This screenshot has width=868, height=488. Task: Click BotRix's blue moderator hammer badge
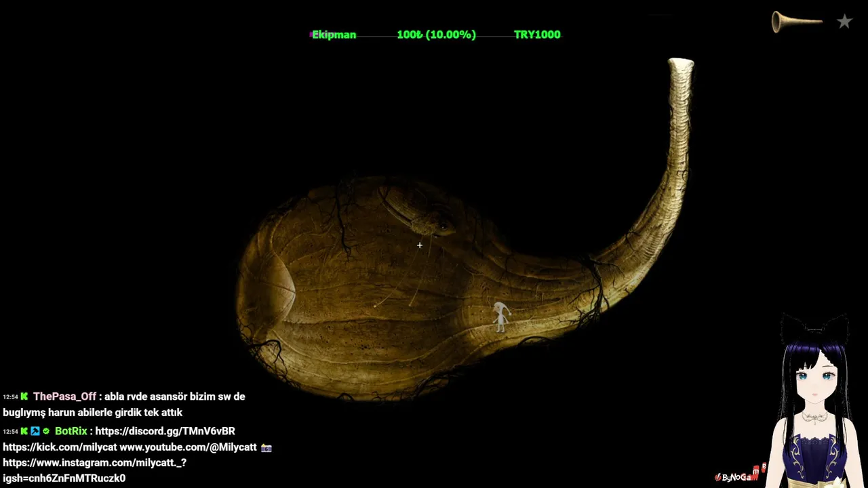point(35,431)
